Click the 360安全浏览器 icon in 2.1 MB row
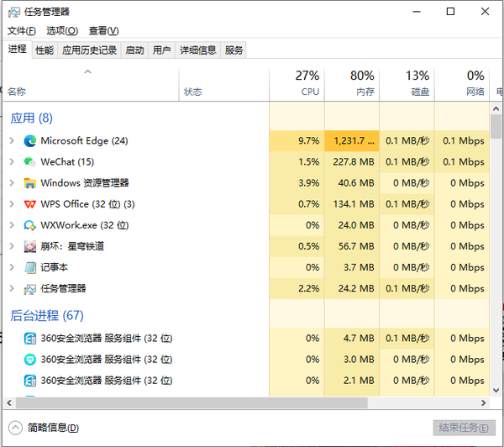The height and width of the screenshot is (447, 504). [x=30, y=381]
